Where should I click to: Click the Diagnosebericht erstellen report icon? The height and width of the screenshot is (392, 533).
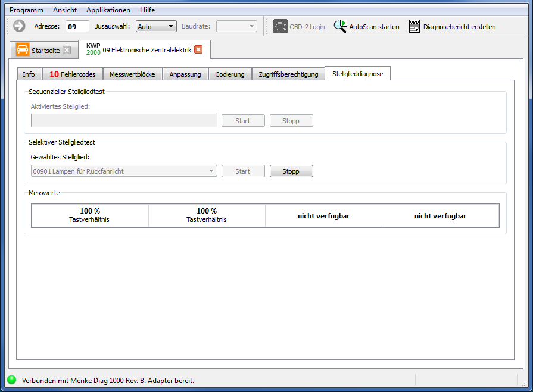[x=414, y=26]
